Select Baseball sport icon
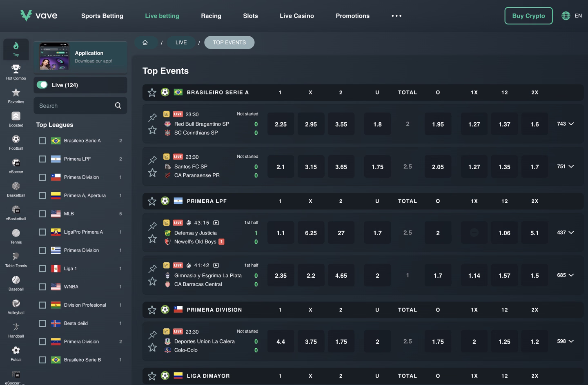The height and width of the screenshot is (385, 588). click(16, 280)
